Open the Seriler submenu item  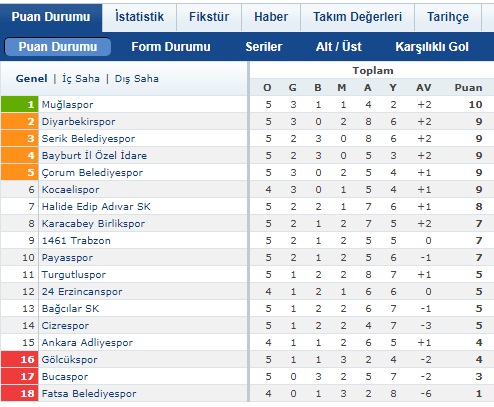[x=264, y=47]
